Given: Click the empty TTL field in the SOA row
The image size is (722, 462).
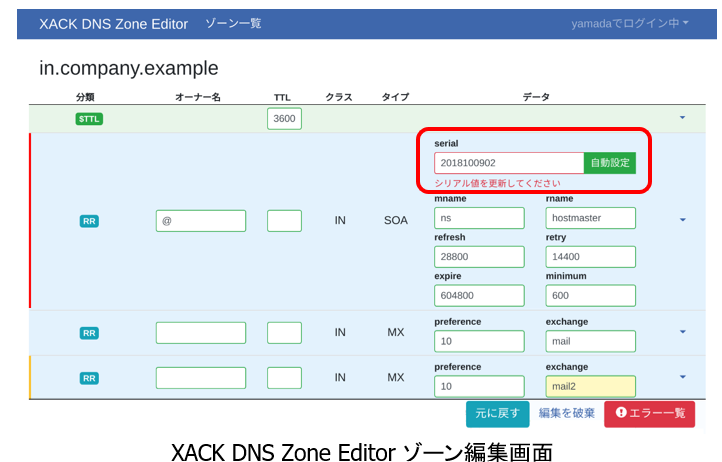Looking at the screenshot, I should [284, 221].
